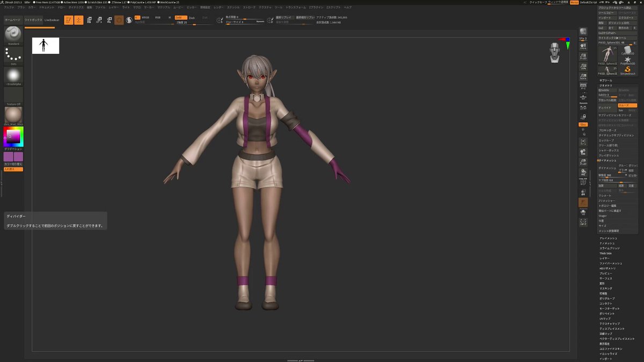Click the ディバイド button
This screenshot has width=644, height=362.
[x=608, y=108]
